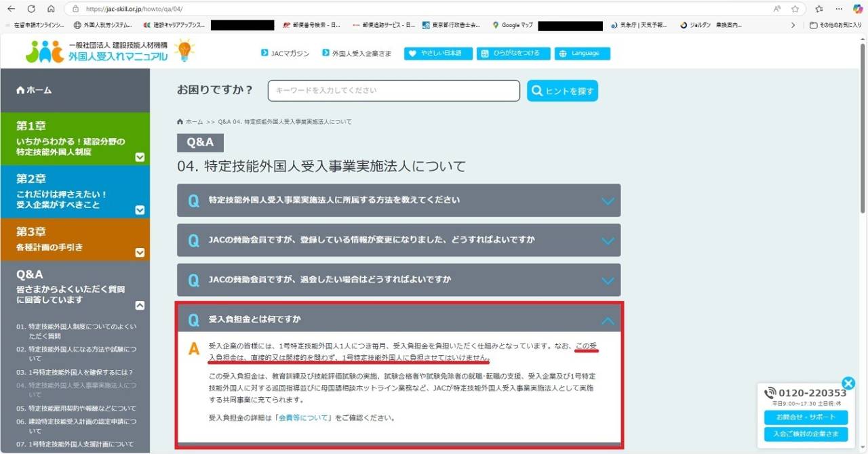
Task: Close the floating phone support widget
Action: pyautogui.click(x=848, y=383)
